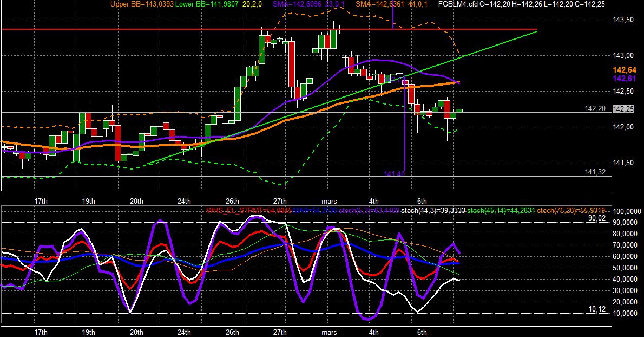Click 24th on the price chart date axis
Screen dimensions: 644x337
[184, 202]
